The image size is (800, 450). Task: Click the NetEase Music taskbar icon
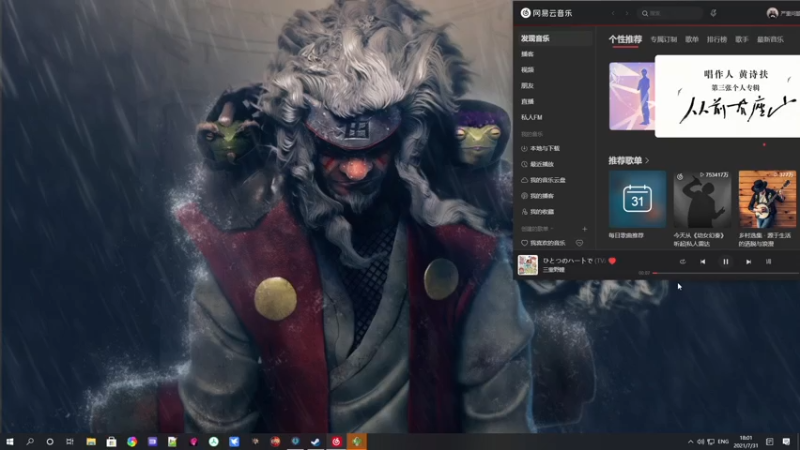pos(336,442)
